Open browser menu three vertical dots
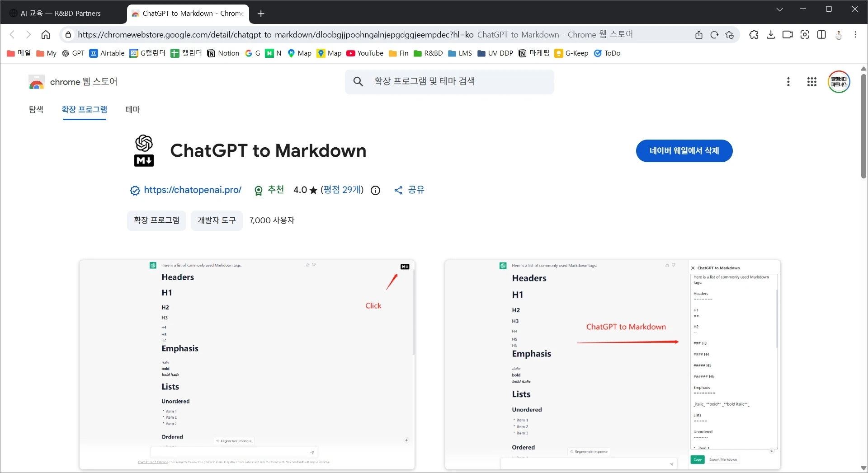The height and width of the screenshot is (473, 868). [855, 35]
